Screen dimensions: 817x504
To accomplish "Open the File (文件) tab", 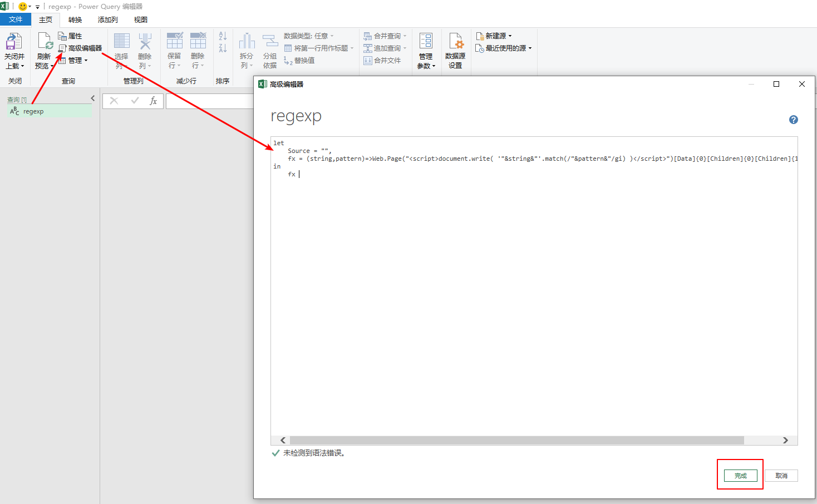I will coord(16,19).
